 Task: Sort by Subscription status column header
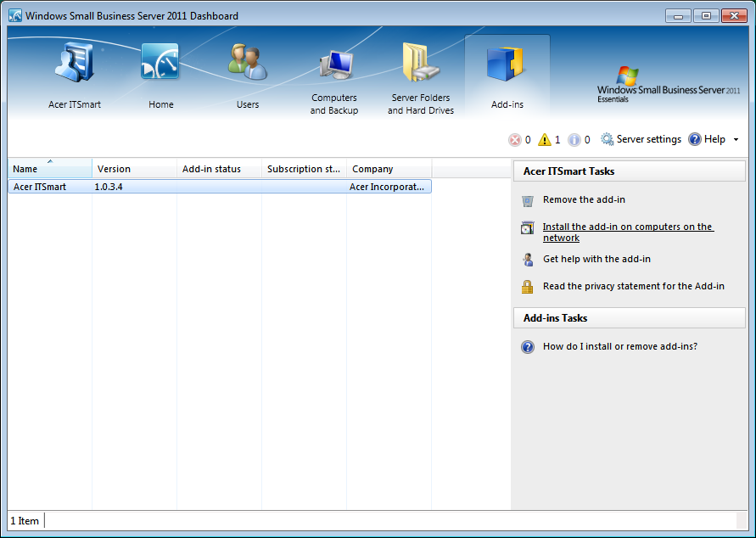tap(305, 169)
